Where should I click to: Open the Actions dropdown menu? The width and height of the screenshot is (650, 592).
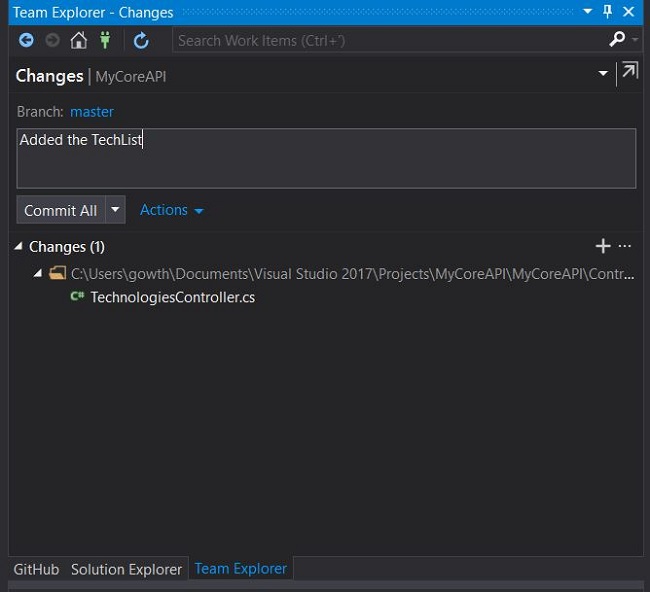click(x=171, y=210)
